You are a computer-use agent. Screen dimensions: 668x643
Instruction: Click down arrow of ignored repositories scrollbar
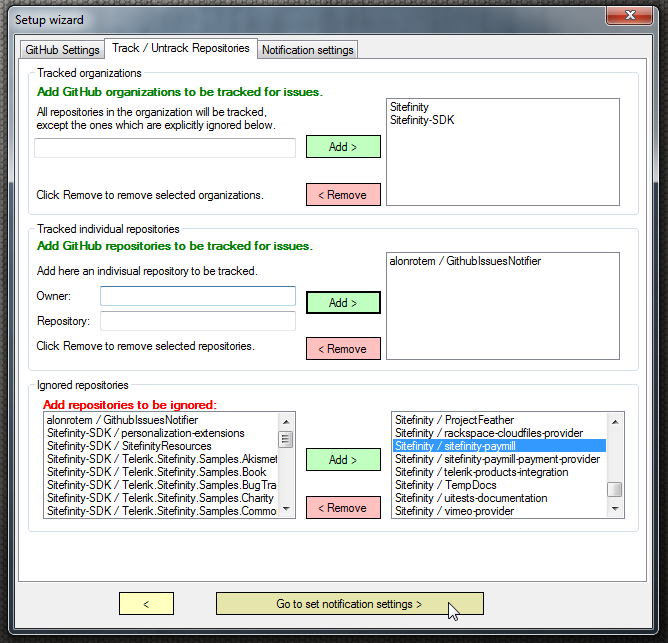point(615,508)
